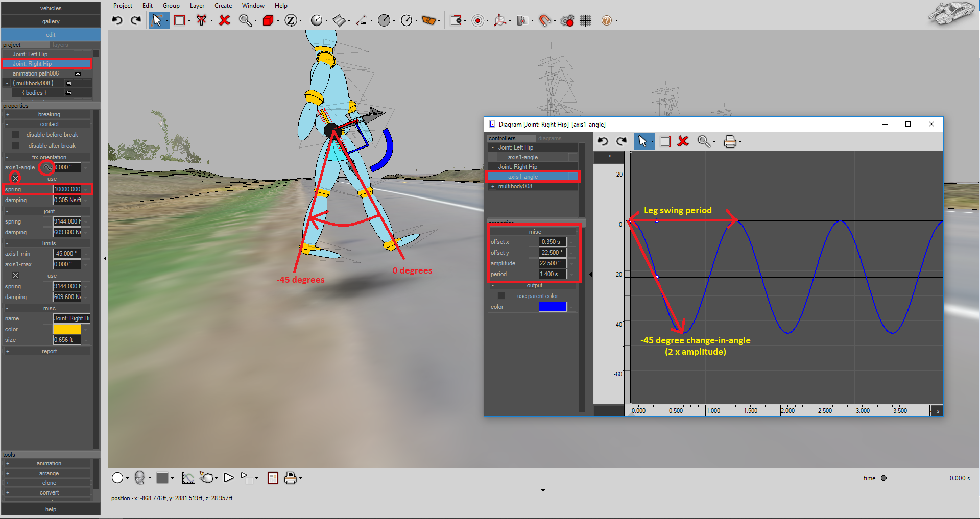Open the Edit menu
The width and height of the screenshot is (980, 519).
[148, 6]
